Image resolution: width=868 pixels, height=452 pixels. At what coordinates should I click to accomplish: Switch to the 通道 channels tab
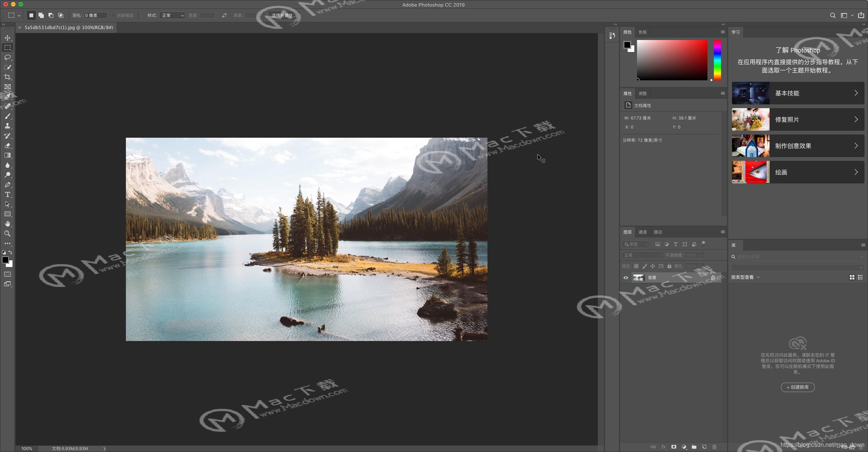(643, 232)
